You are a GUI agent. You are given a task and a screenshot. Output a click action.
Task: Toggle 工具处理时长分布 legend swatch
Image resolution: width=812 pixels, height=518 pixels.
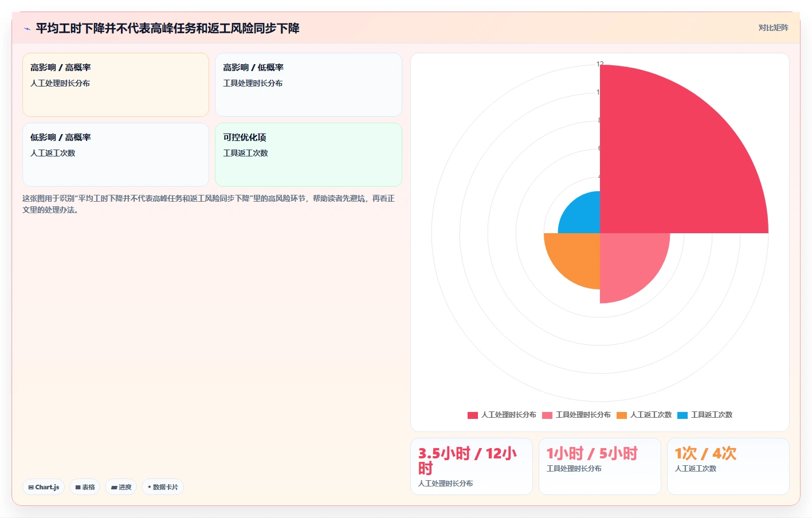547,415
